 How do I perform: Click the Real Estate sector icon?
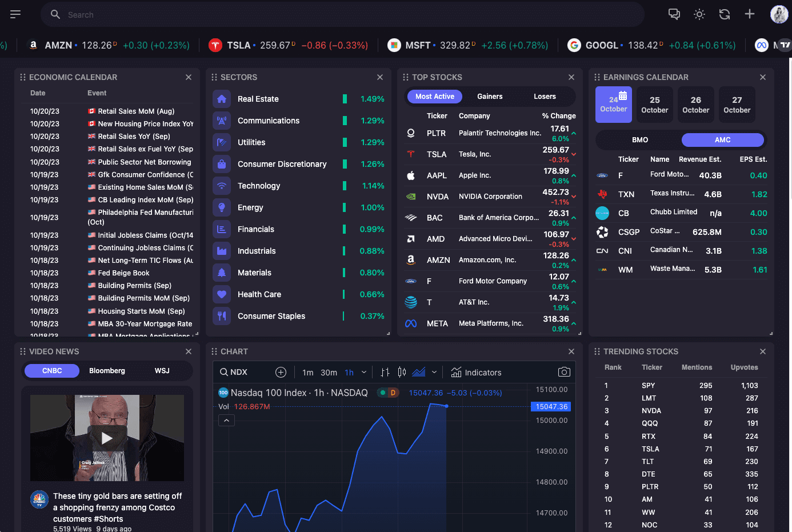point(222,99)
